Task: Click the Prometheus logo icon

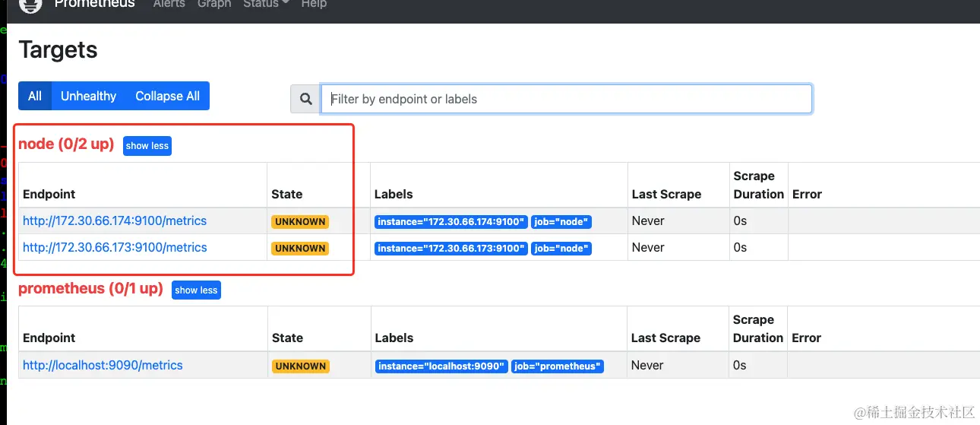Action: tap(30, 5)
